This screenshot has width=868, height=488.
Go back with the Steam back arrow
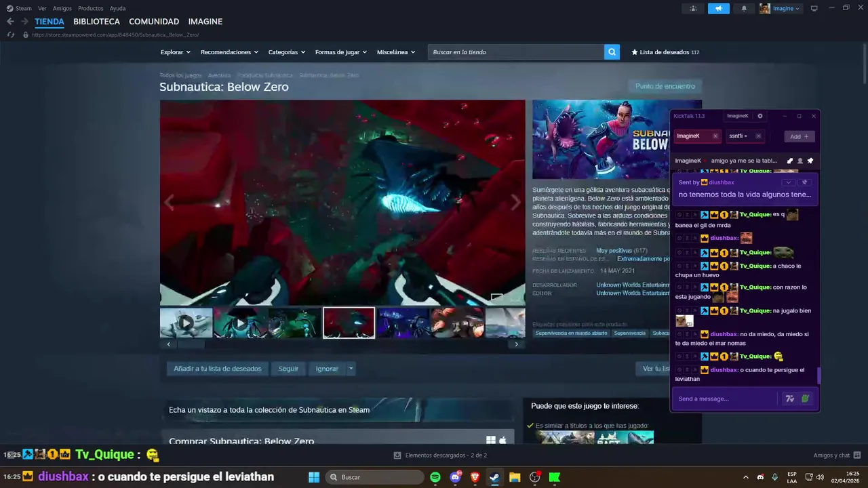pos(10,22)
